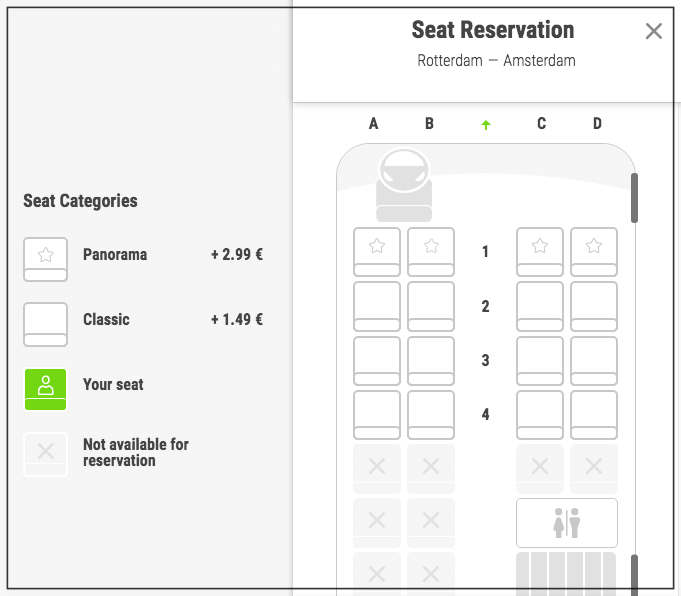The image size is (681, 596).
Task: Close the Seat Reservation panel
Action: tap(654, 31)
